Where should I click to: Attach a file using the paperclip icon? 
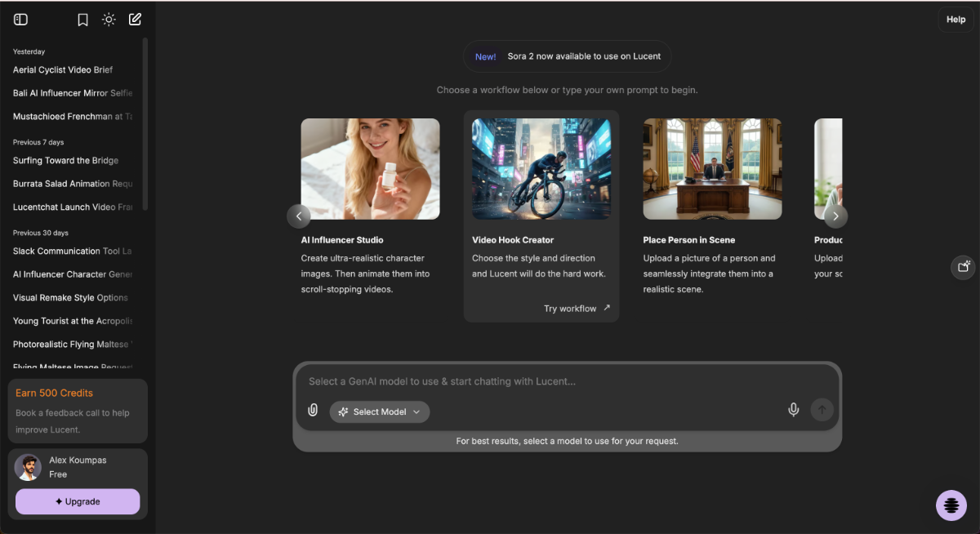click(x=313, y=410)
